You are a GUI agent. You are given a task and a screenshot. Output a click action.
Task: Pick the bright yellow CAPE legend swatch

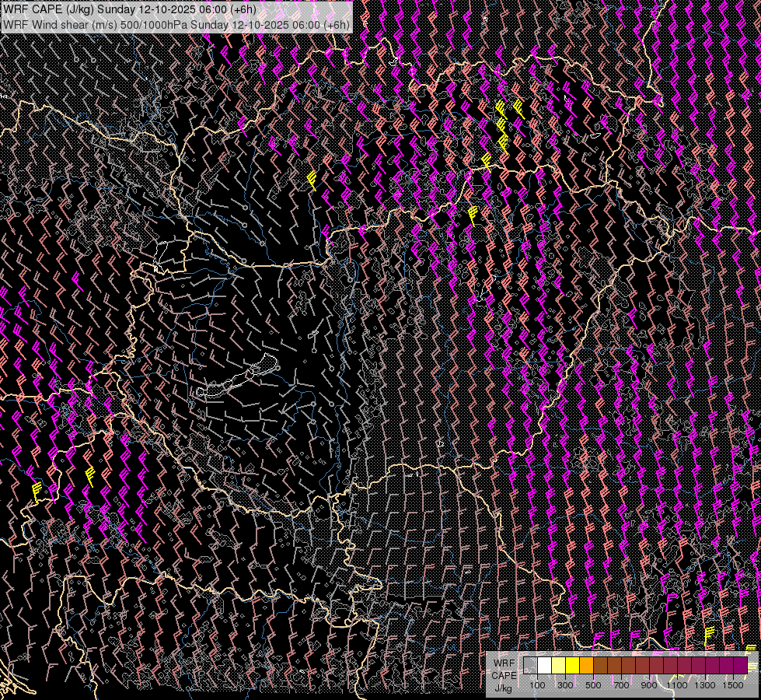(x=572, y=666)
